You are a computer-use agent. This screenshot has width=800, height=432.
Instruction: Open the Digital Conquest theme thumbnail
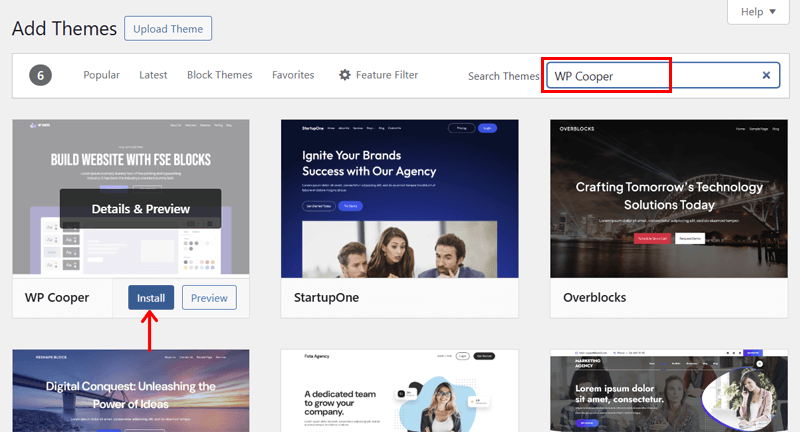tap(131, 391)
